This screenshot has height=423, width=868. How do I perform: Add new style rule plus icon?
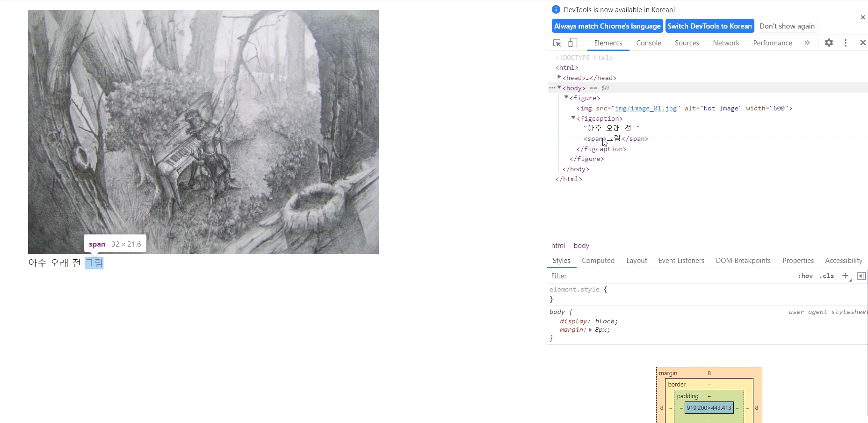coord(846,276)
